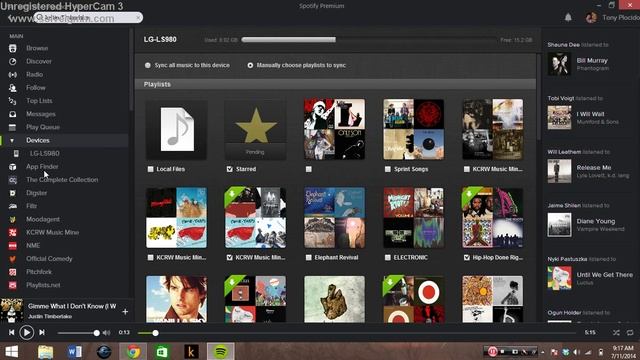This screenshot has width=640, height=360.
Task: Check the ELECTRONIC playlist checkbox
Action: pyautogui.click(x=387, y=258)
